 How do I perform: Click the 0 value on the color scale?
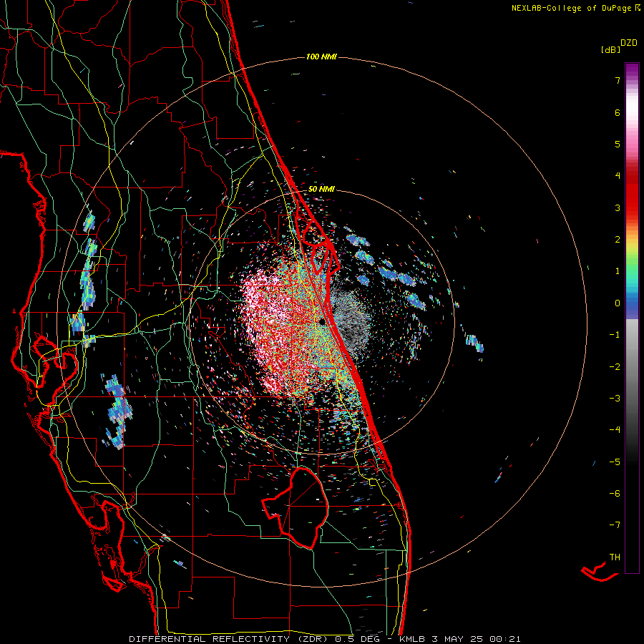coord(618,303)
